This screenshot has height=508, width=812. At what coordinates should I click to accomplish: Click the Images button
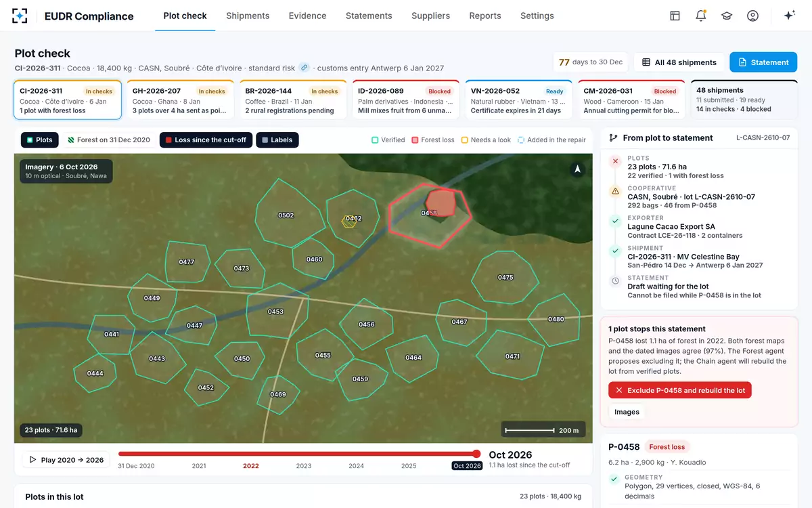coord(627,412)
